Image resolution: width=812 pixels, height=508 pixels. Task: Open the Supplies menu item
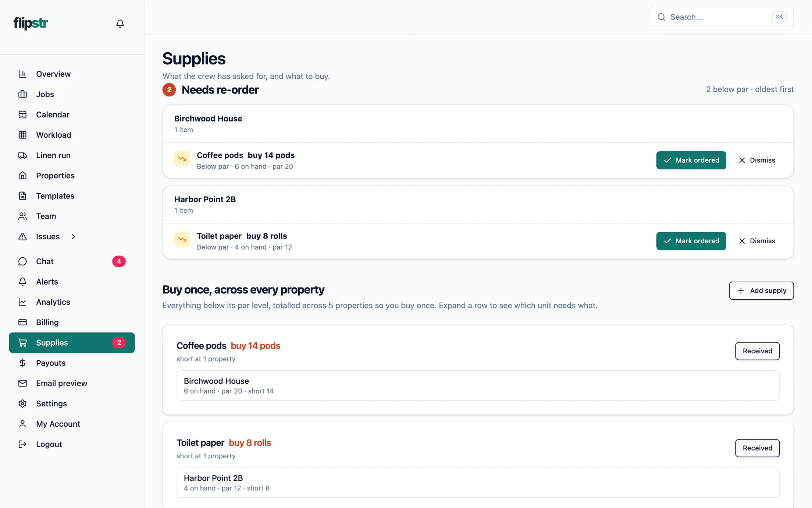[x=72, y=343]
